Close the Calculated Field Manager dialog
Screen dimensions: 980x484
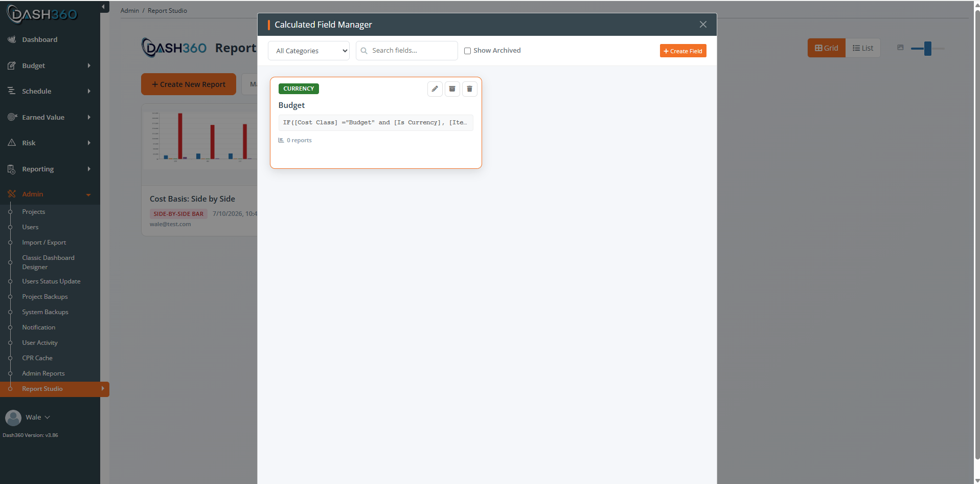pyautogui.click(x=703, y=25)
